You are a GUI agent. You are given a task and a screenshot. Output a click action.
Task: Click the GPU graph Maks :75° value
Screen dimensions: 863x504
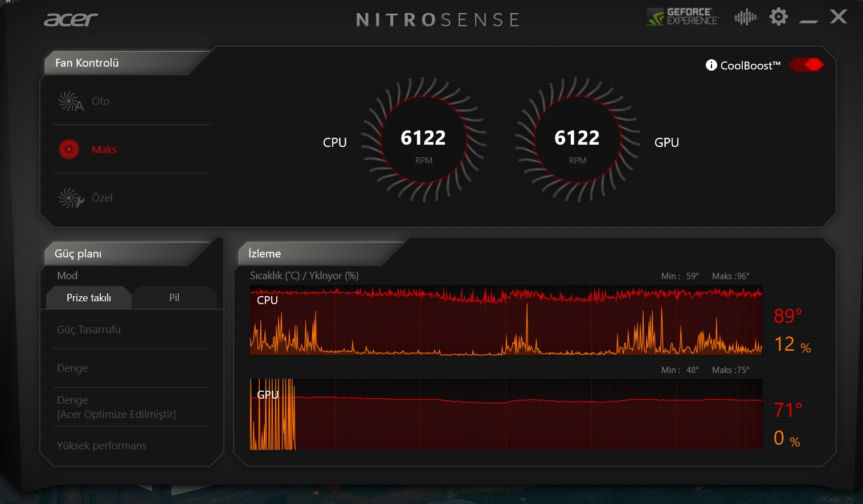click(x=731, y=370)
